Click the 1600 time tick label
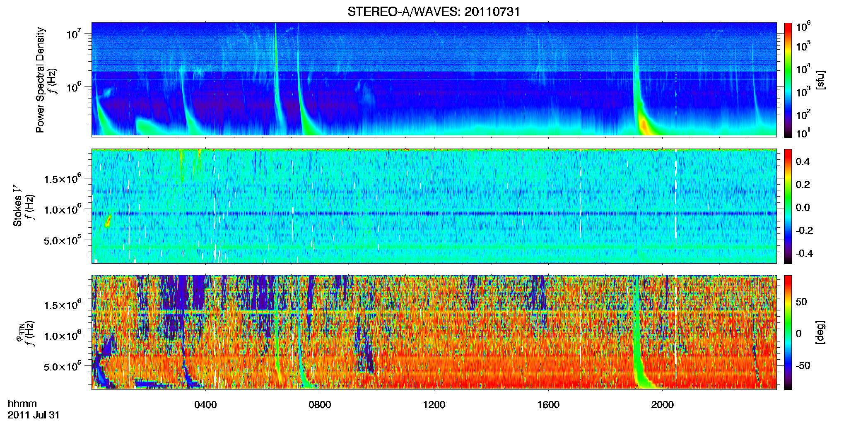This screenshot has width=868, height=447. pyautogui.click(x=548, y=405)
